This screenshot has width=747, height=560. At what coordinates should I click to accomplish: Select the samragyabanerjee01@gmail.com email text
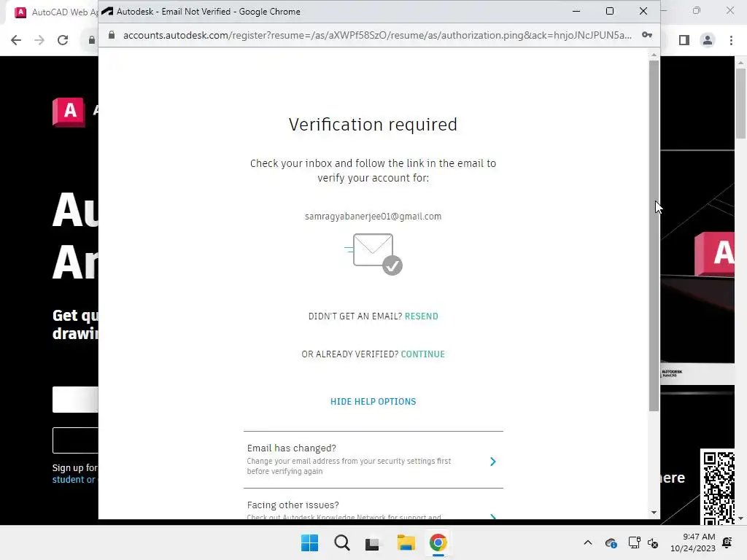tap(373, 216)
